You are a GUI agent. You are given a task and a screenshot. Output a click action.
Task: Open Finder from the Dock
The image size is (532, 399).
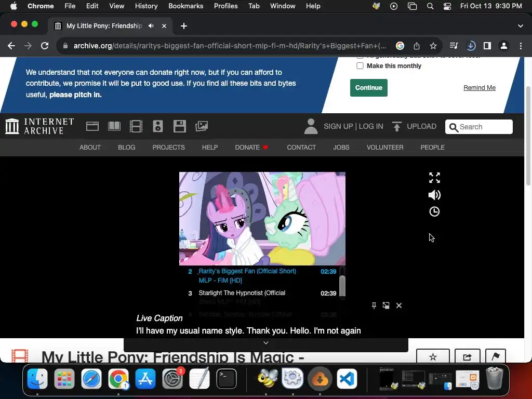[x=37, y=379]
